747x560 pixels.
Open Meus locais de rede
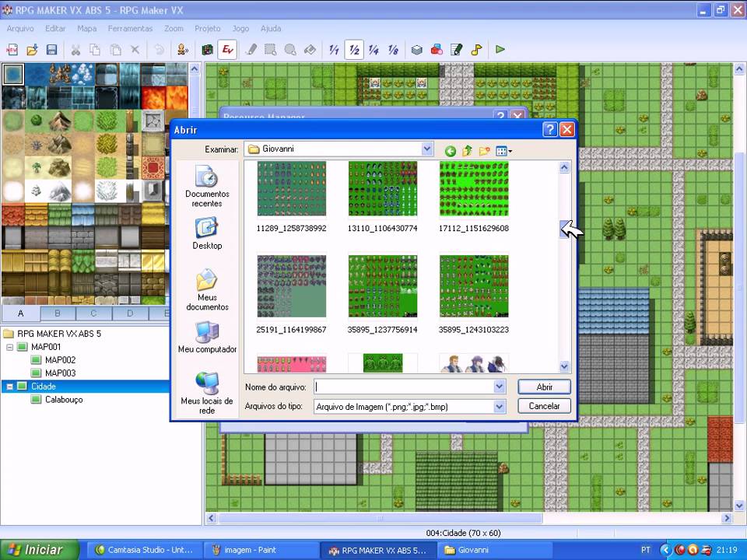click(207, 394)
